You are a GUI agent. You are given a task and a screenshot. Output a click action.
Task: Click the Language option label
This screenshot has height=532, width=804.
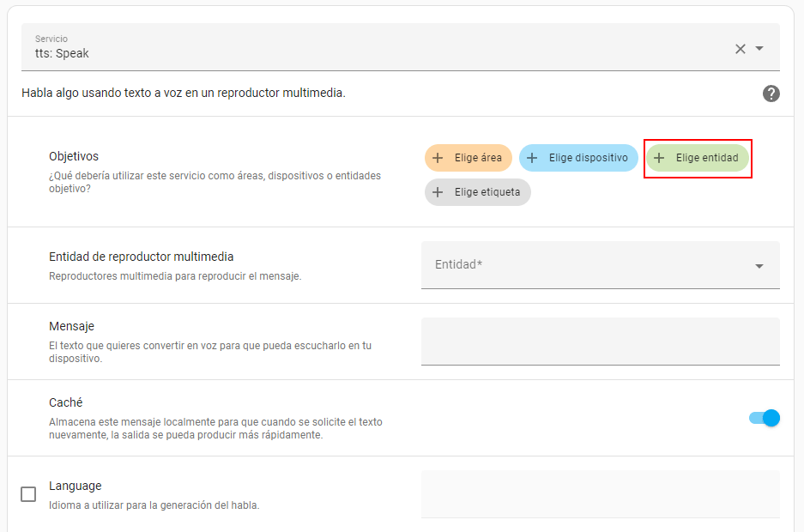point(76,486)
